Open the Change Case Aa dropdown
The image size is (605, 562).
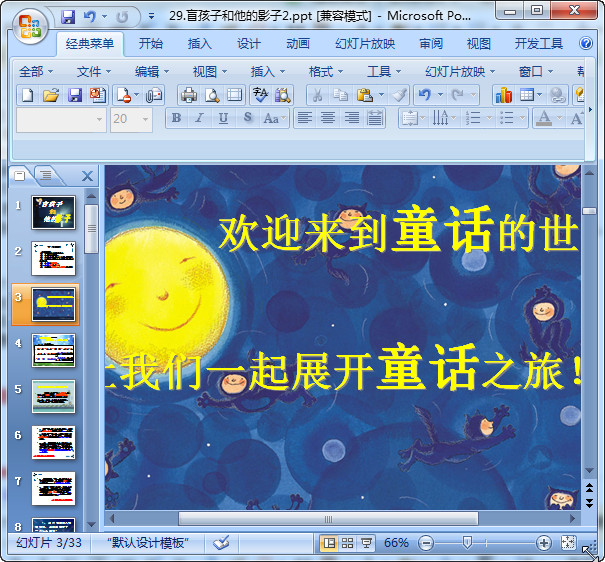click(x=275, y=118)
